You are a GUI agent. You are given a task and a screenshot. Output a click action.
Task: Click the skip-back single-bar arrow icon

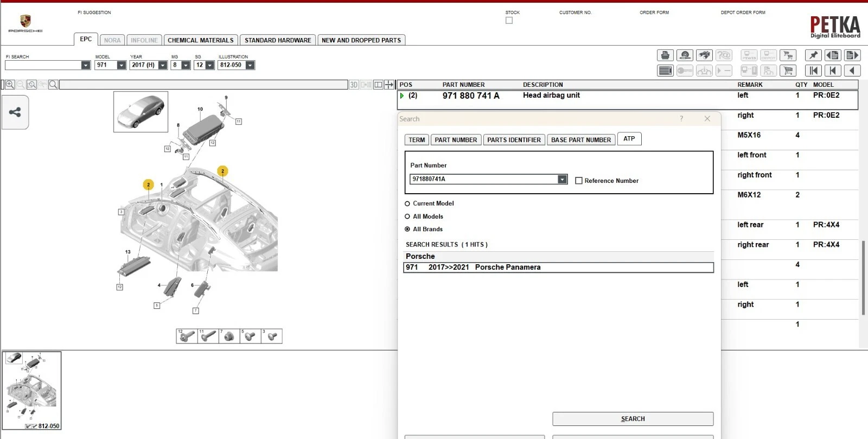pyautogui.click(x=832, y=70)
